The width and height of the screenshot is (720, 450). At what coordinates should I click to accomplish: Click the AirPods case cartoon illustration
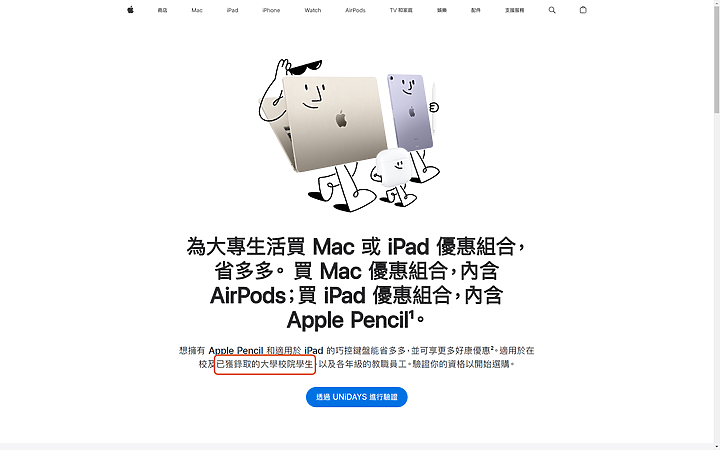click(x=393, y=168)
